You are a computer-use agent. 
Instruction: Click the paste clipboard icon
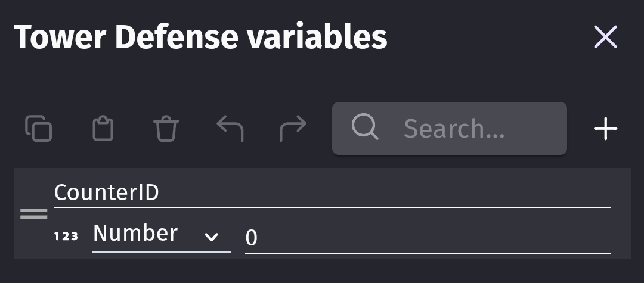103,129
